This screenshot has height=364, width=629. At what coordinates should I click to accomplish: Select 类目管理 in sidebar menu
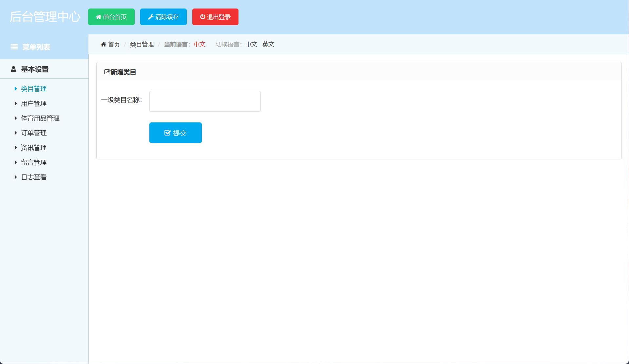coord(34,89)
